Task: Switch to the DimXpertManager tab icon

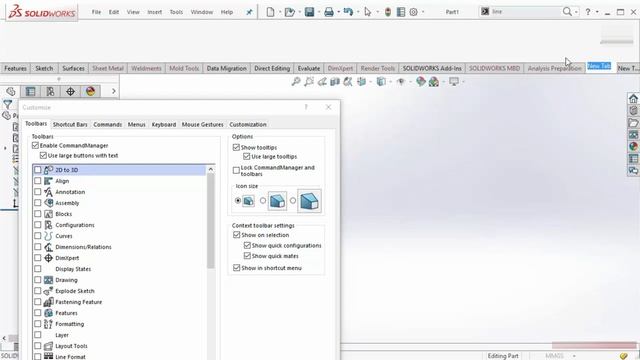Action: click(x=71, y=91)
